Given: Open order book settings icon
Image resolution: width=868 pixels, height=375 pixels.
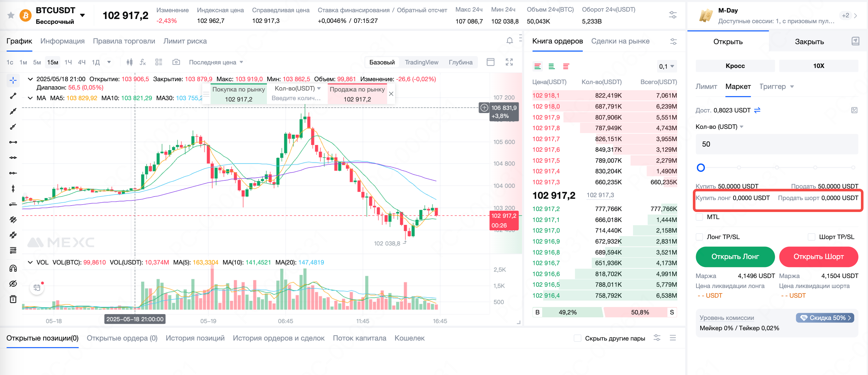Looking at the screenshot, I should tap(673, 41).
